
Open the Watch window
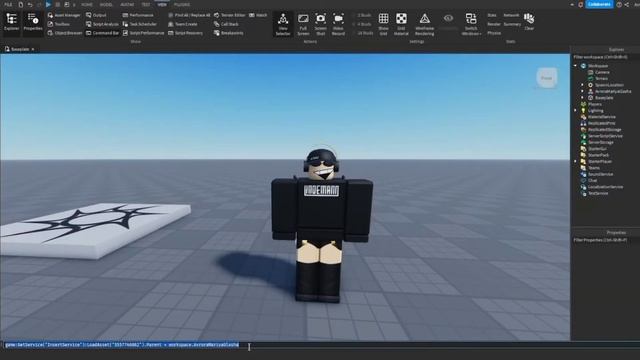(258, 15)
